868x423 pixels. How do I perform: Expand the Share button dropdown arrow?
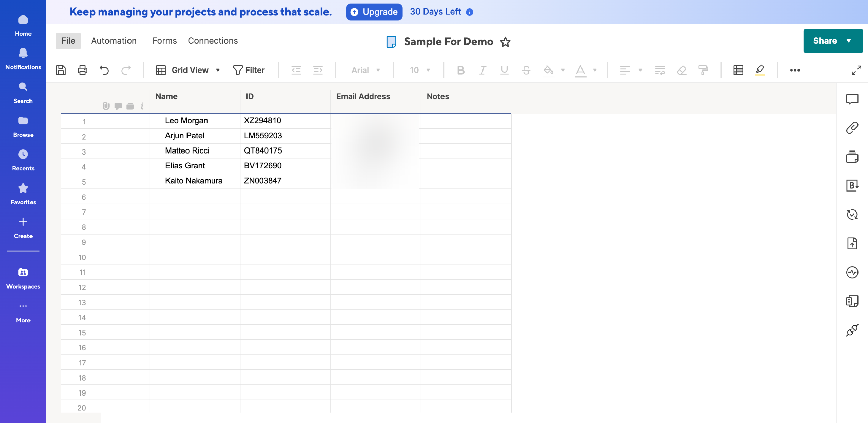849,41
